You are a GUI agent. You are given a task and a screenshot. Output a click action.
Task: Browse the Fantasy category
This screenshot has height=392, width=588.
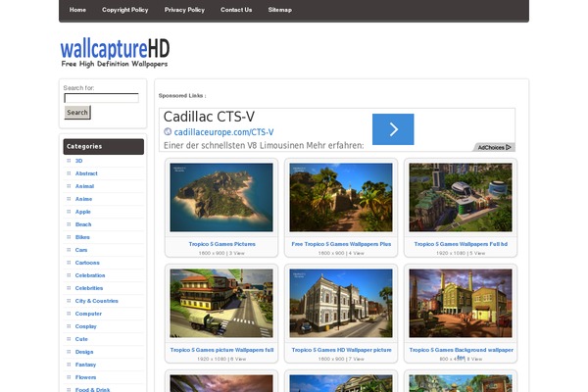pos(85,365)
